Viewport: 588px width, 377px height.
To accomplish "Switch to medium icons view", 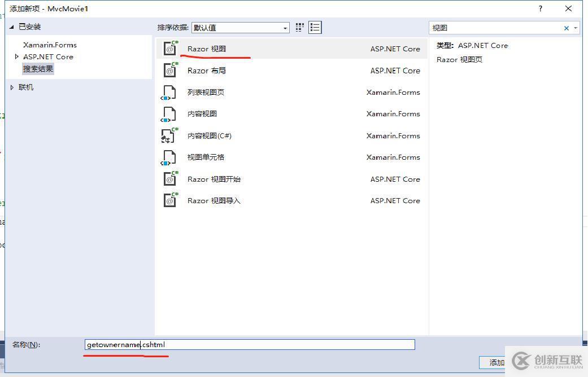I will point(299,27).
